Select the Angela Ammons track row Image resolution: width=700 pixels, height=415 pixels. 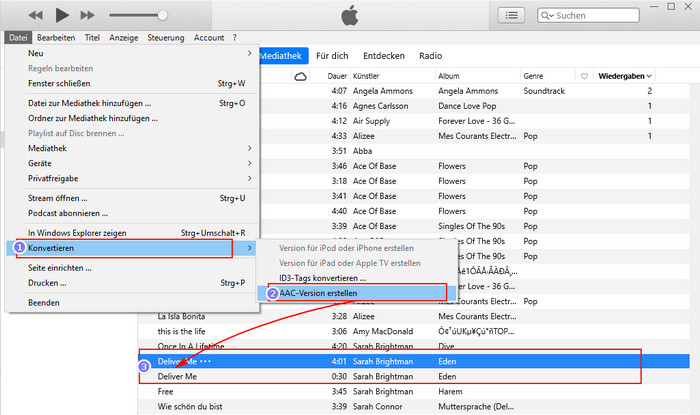tap(474, 91)
